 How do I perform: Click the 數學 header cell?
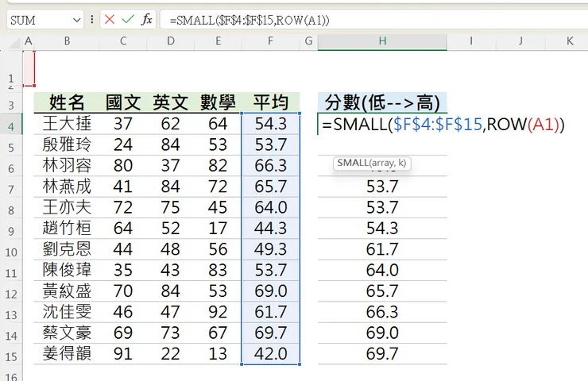(219, 102)
